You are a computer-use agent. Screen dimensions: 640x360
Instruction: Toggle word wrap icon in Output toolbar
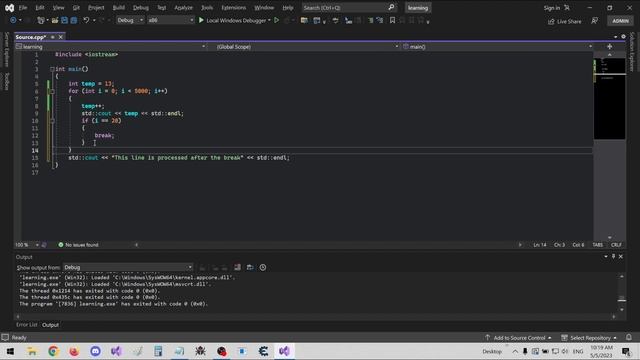point(250,267)
